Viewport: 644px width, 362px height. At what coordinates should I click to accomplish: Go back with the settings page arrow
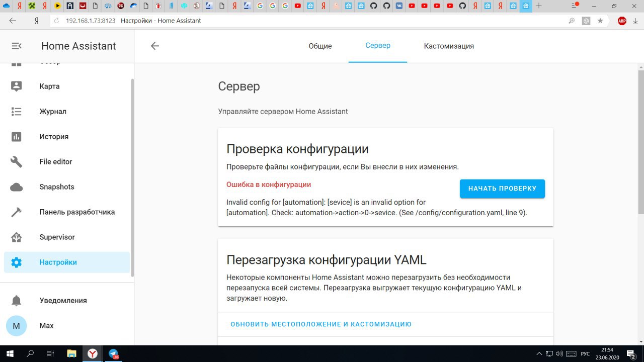155,46
